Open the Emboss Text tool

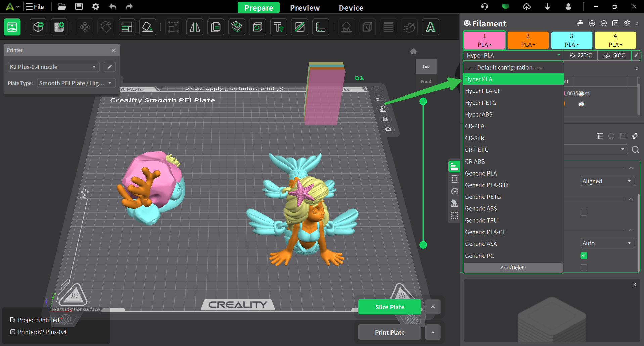(x=279, y=27)
